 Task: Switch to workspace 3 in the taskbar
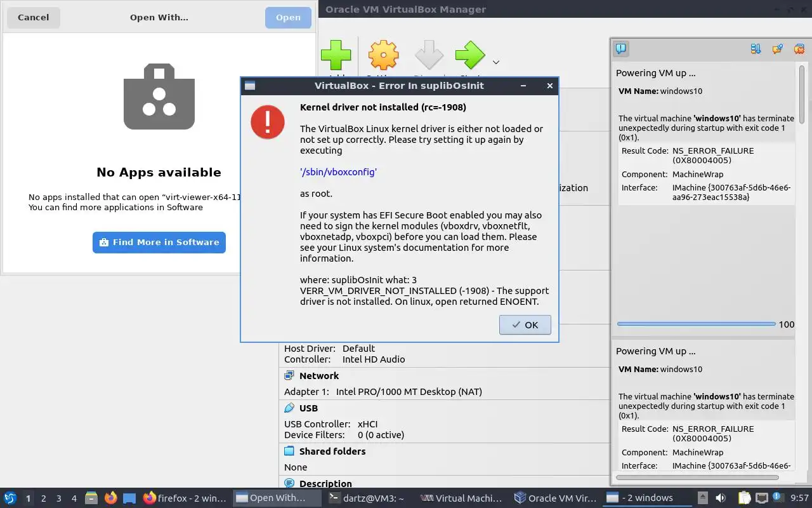pyautogui.click(x=59, y=498)
